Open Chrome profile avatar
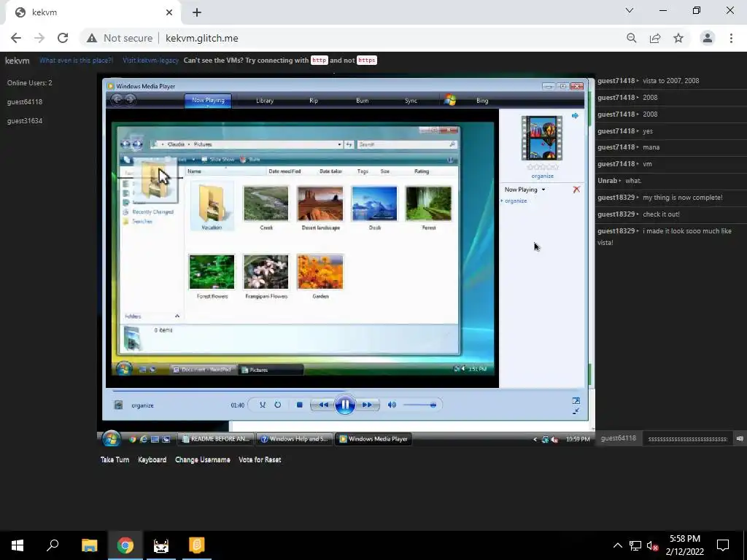Screen dimensions: 747x560 pyautogui.click(x=708, y=38)
